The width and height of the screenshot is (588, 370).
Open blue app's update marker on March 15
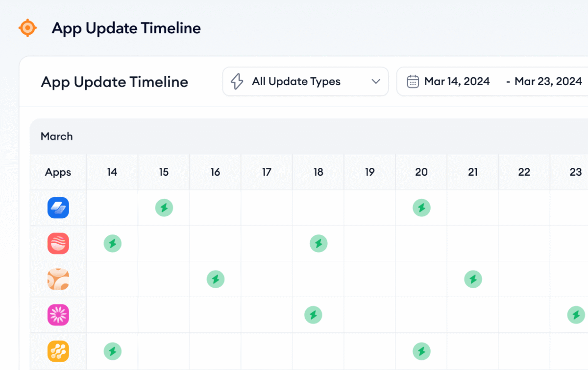pyautogui.click(x=164, y=208)
